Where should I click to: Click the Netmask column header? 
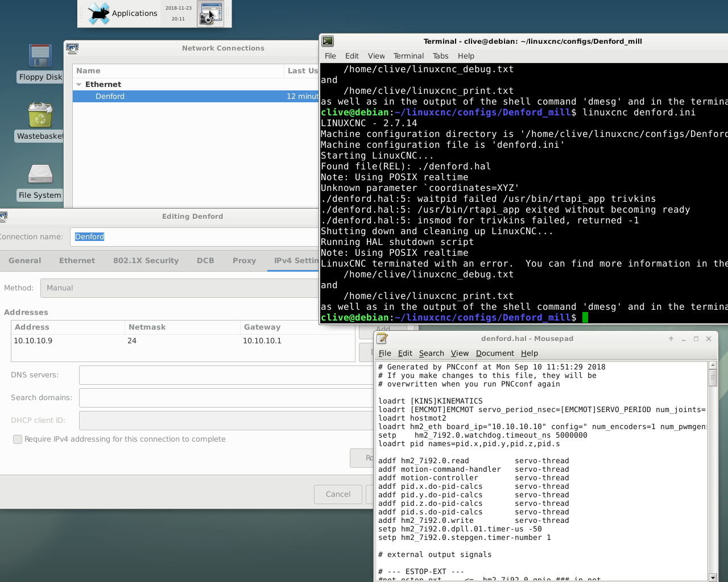point(183,327)
